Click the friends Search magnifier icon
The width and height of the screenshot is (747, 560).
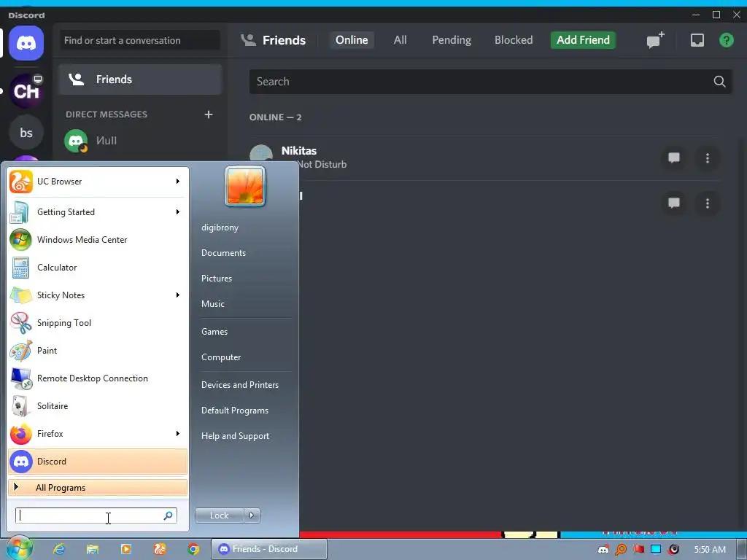[719, 82]
